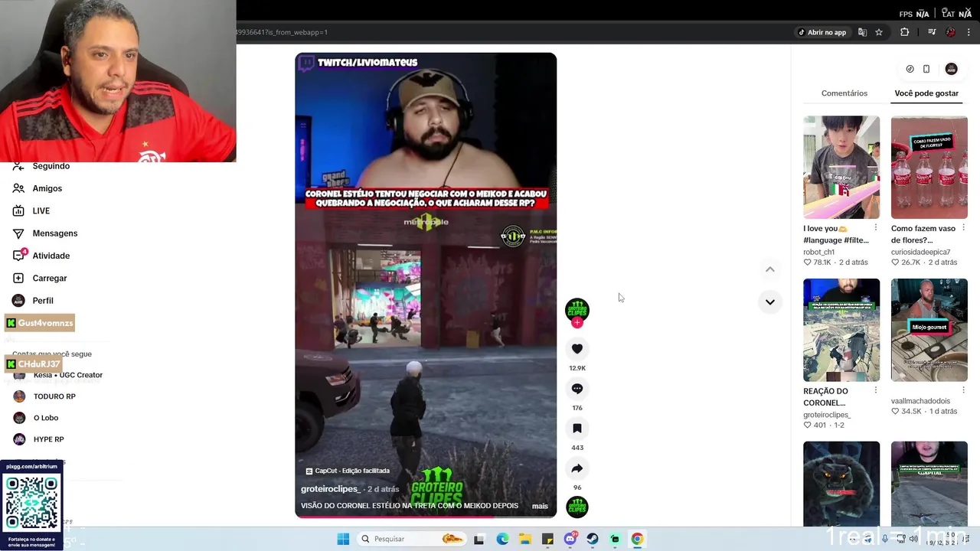Seek using the video progress bar

tap(426, 517)
